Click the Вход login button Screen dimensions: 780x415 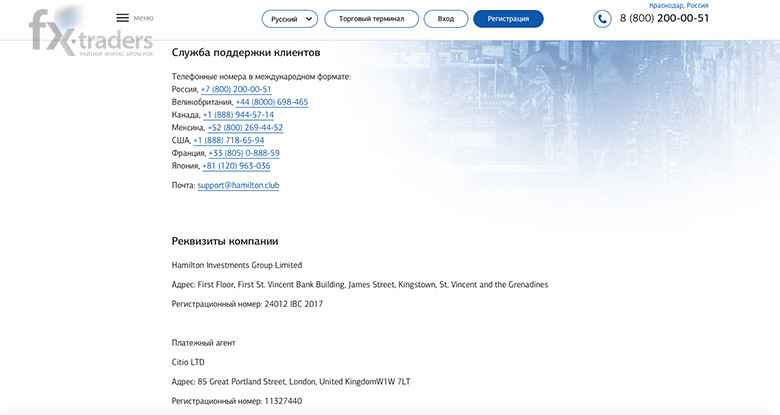(446, 19)
